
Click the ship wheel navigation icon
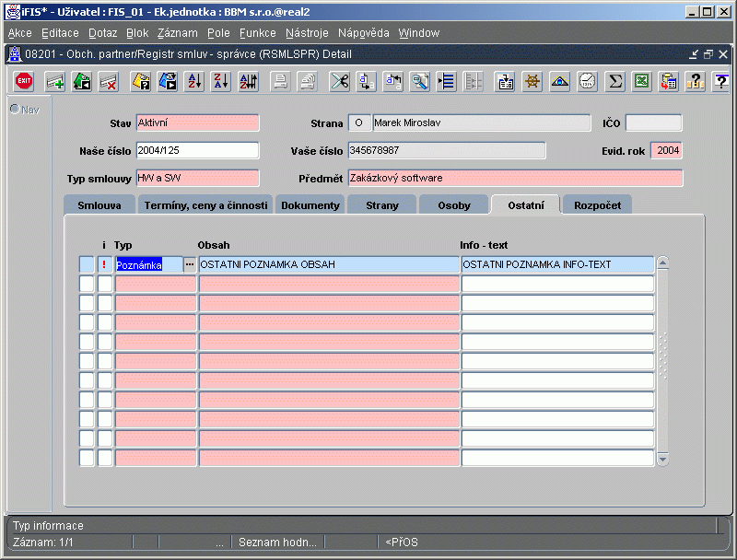click(532, 82)
